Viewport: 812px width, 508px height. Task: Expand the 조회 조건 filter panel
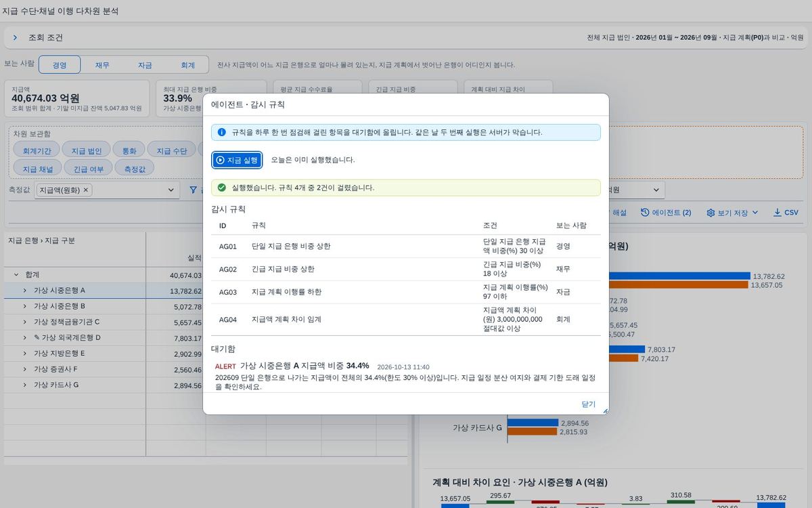point(15,38)
